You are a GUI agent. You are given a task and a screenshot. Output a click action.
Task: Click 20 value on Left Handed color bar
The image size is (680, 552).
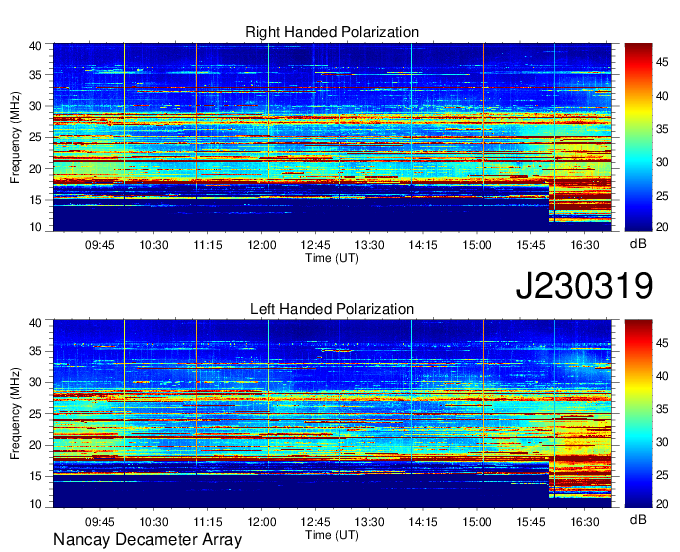point(662,504)
